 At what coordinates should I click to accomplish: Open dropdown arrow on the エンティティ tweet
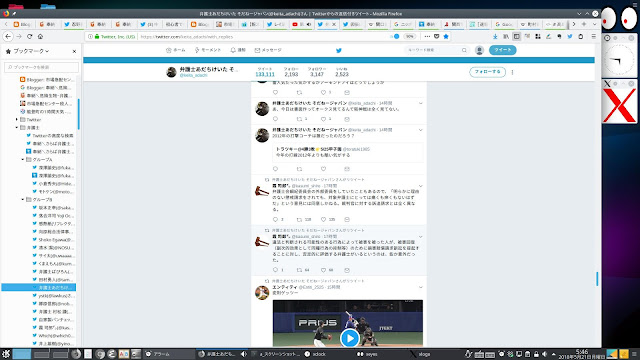coord(420,287)
